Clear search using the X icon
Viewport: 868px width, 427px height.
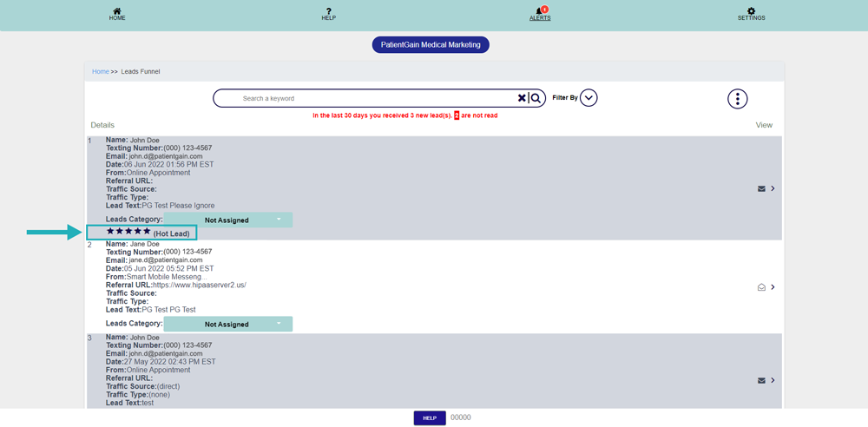tap(522, 98)
